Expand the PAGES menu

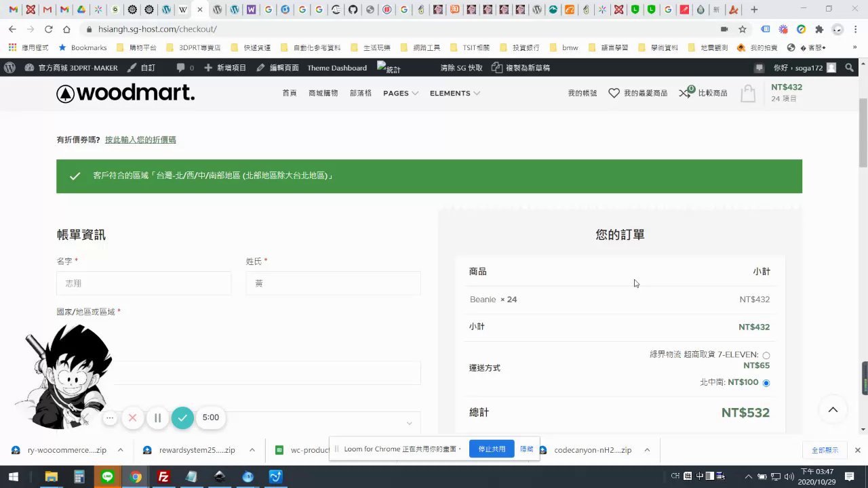400,94
